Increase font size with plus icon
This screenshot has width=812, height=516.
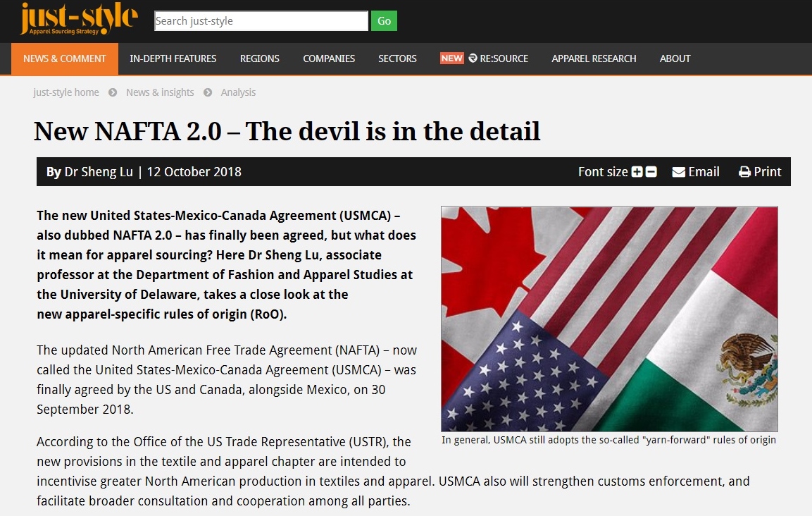coord(637,172)
